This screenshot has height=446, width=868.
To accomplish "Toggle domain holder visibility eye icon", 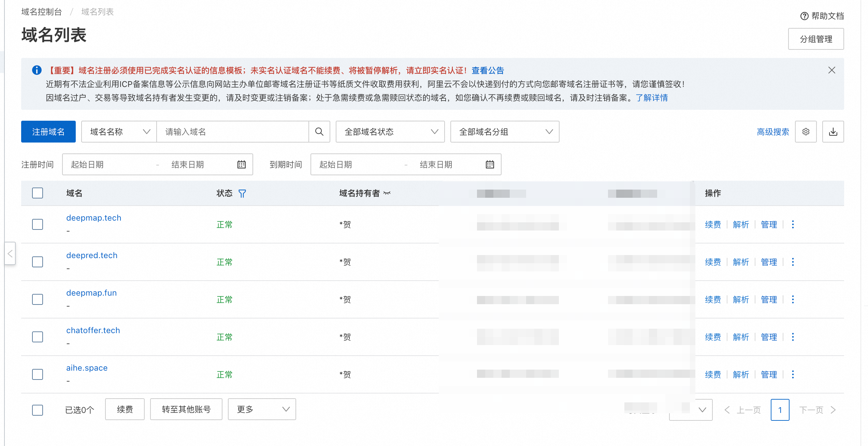I will tap(387, 193).
